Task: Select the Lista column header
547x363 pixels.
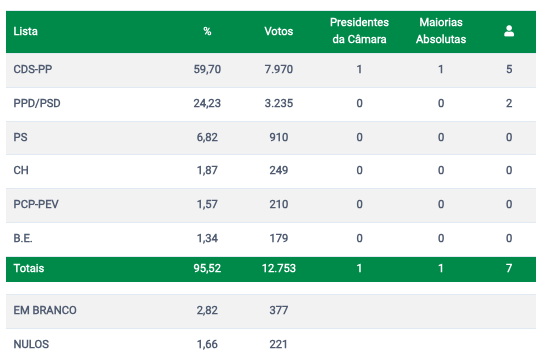Action: point(25,31)
